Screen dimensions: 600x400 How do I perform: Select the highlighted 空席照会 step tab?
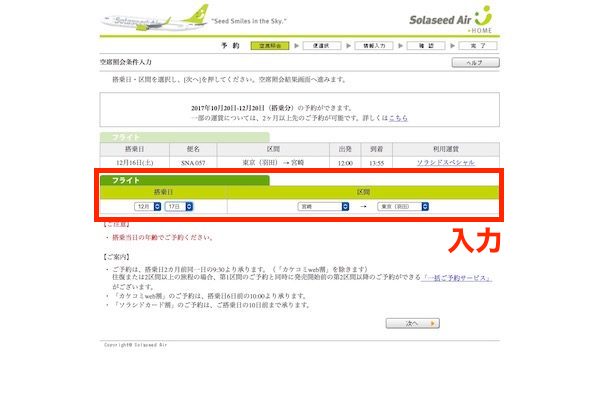270,46
